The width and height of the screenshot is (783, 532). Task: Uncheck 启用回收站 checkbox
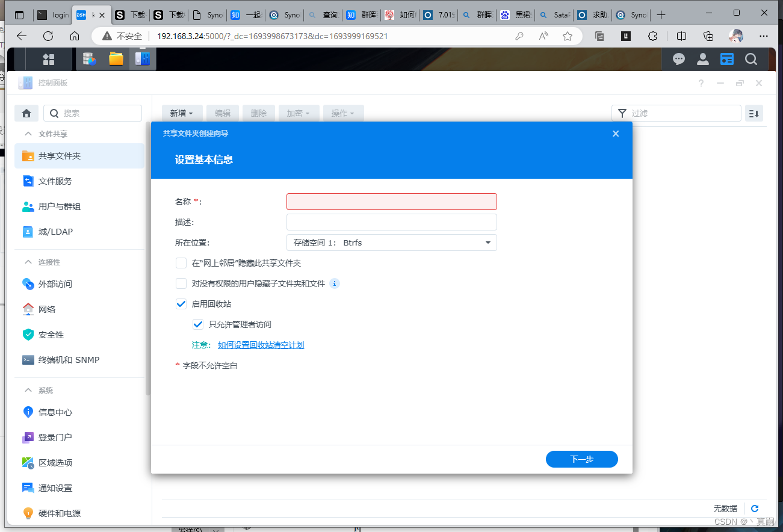181,304
